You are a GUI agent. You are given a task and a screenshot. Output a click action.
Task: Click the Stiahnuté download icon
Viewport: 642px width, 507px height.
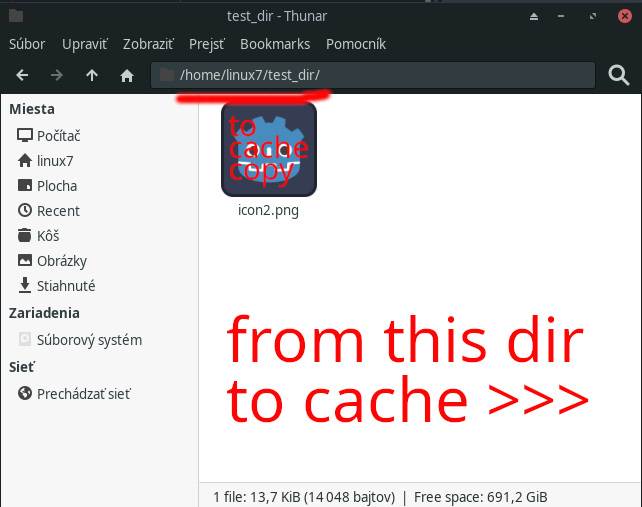[x=25, y=285]
